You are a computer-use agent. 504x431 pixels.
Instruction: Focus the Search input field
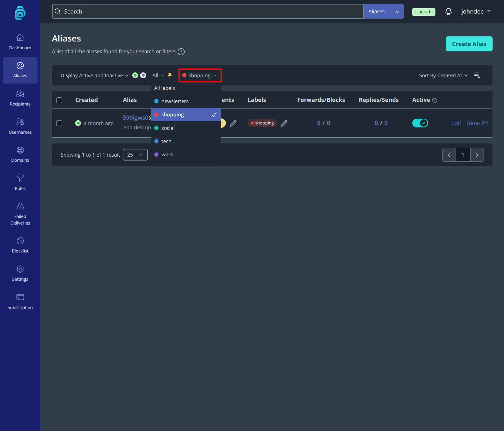click(x=208, y=11)
